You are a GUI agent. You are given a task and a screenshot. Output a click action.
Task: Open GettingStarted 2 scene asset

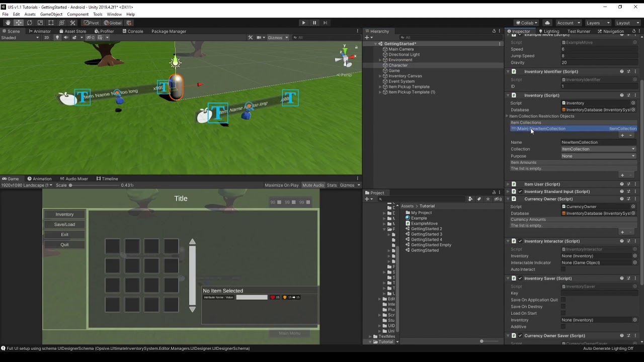[x=426, y=229]
